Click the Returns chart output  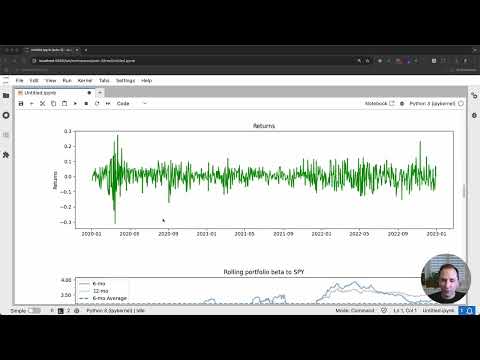click(x=254, y=180)
